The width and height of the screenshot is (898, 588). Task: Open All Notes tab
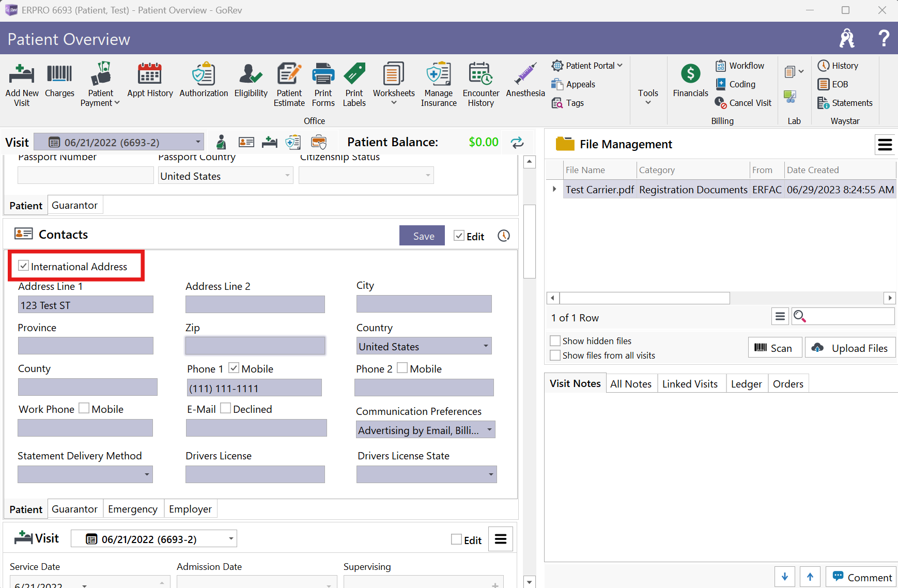tap(631, 384)
